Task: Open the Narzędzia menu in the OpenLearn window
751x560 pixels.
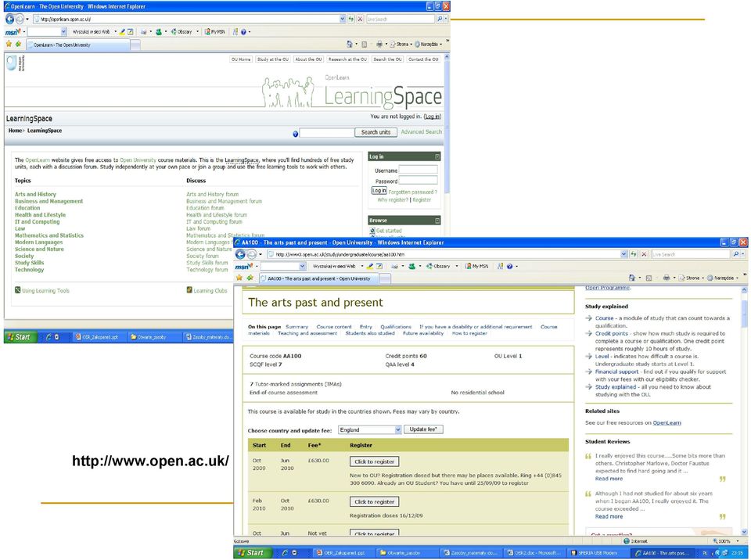Action: [x=428, y=44]
